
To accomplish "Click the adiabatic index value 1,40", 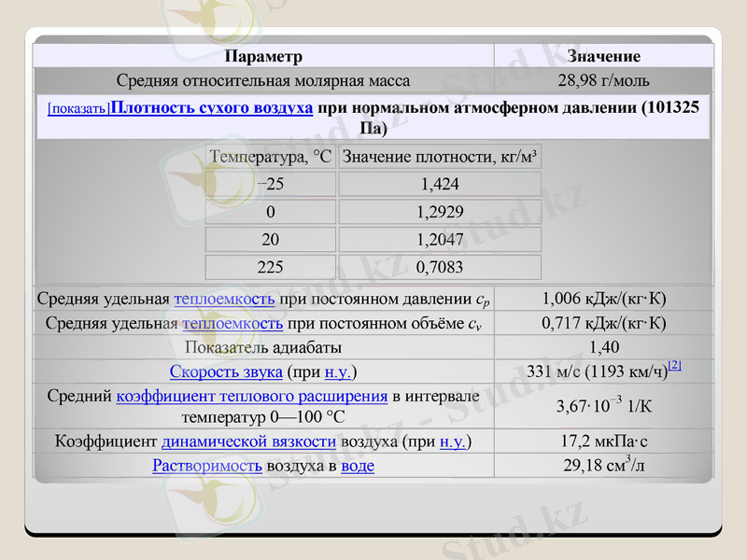I will tap(603, 348).
